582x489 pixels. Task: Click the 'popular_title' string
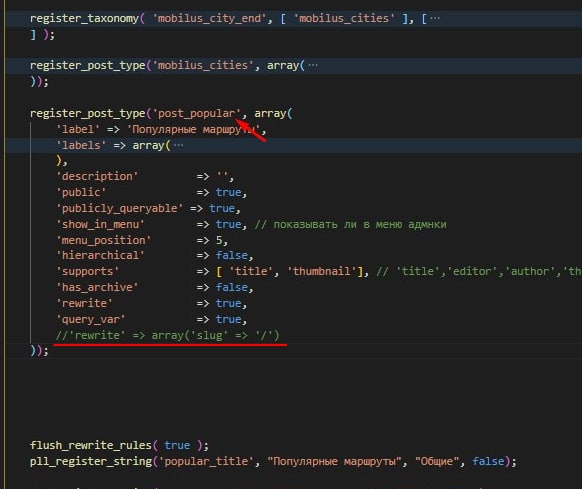coord(206,461)
